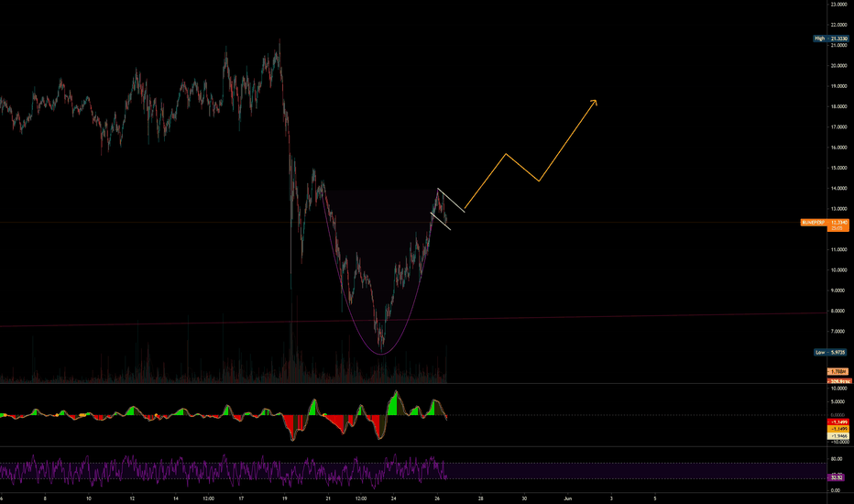Click the 19 date label on time axis
The width and height of the screenshot is (854, 504).
tap(284, 499)
